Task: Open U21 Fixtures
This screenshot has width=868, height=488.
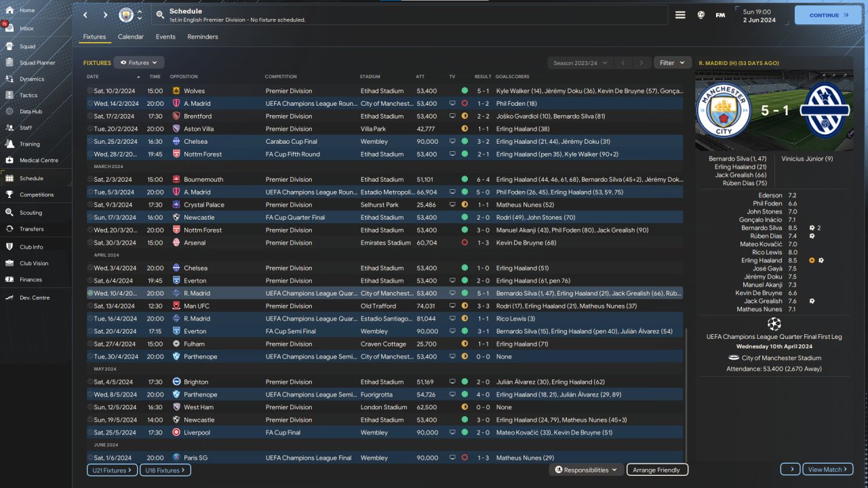Action: pyautogui.click(x=112, y=470)
